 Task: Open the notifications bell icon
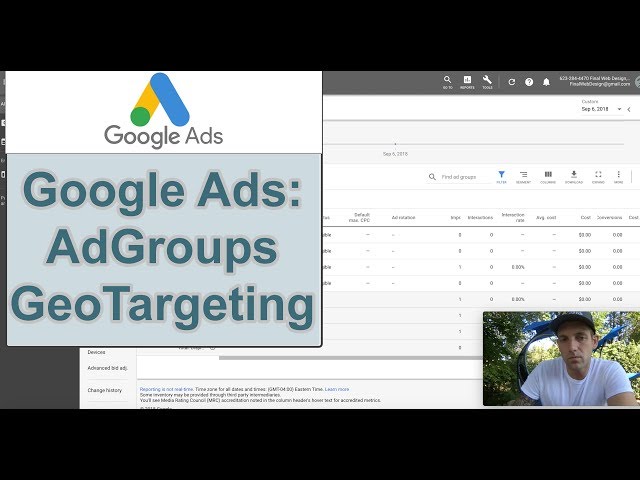[x=546, y=82]
